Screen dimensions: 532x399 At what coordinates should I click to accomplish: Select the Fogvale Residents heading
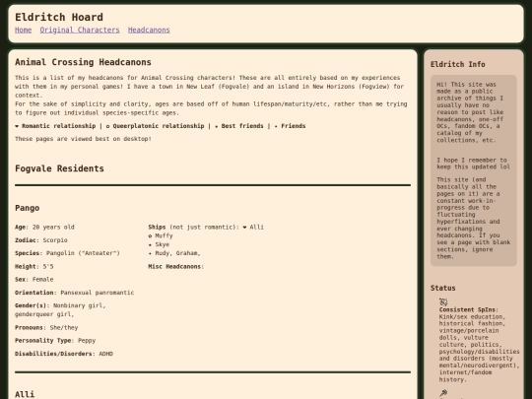click(59, 168)
